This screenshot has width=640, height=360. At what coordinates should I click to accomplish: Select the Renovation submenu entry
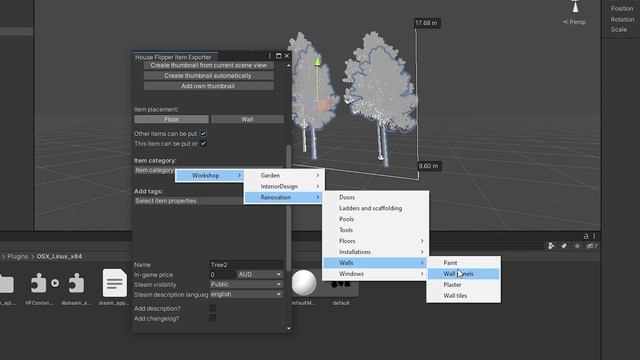(x=284, y=198)
